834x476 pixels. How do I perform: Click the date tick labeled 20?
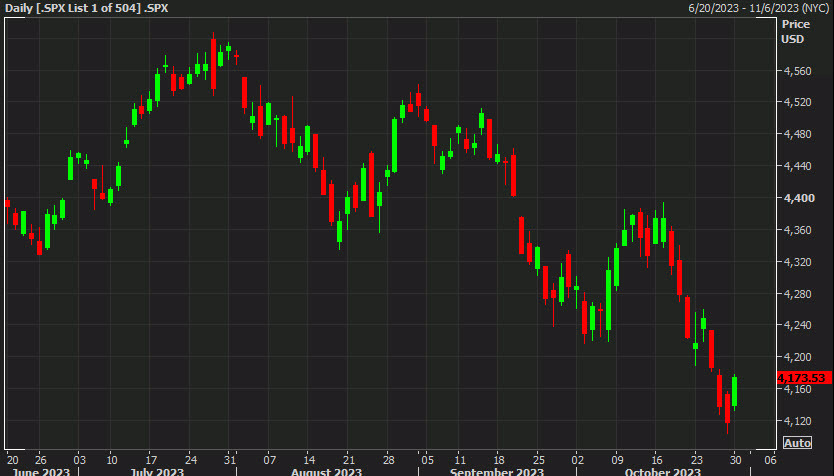coord(13,460)
